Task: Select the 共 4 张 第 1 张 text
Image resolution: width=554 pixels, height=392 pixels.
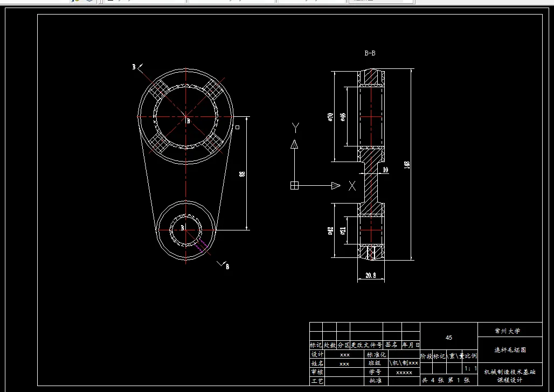Action: coord(446,380)
